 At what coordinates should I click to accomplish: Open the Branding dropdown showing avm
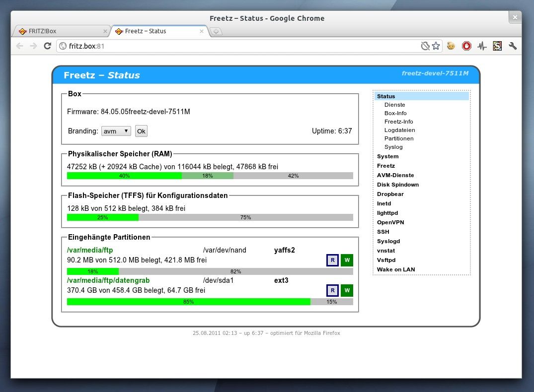click(115, 131)
